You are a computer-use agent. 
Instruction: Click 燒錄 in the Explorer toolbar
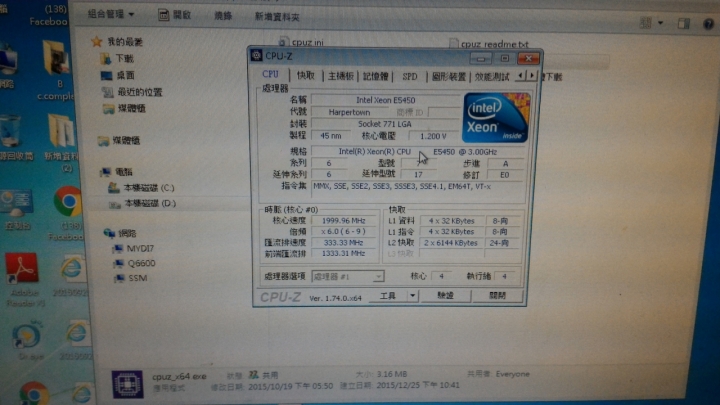pyautogui.click(x=223, y=16)
